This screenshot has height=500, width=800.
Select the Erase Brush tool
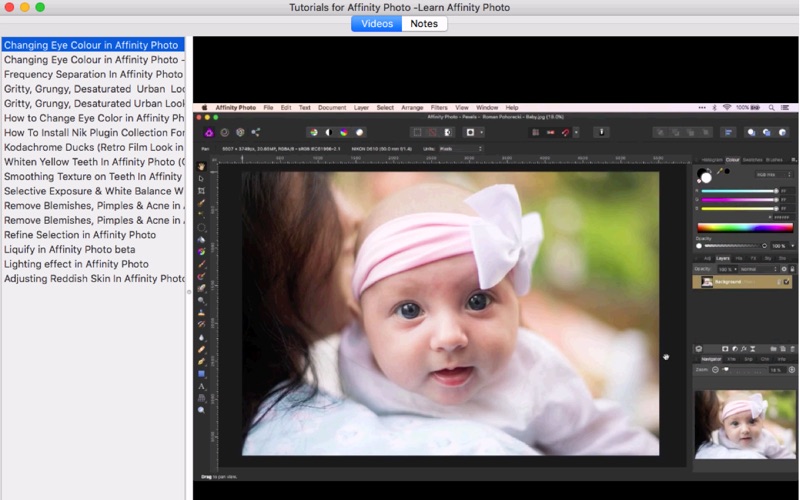(x=202, y=288)
